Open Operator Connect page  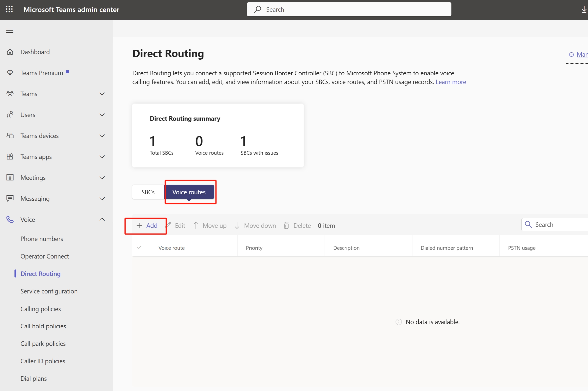(x=45, y=256)
